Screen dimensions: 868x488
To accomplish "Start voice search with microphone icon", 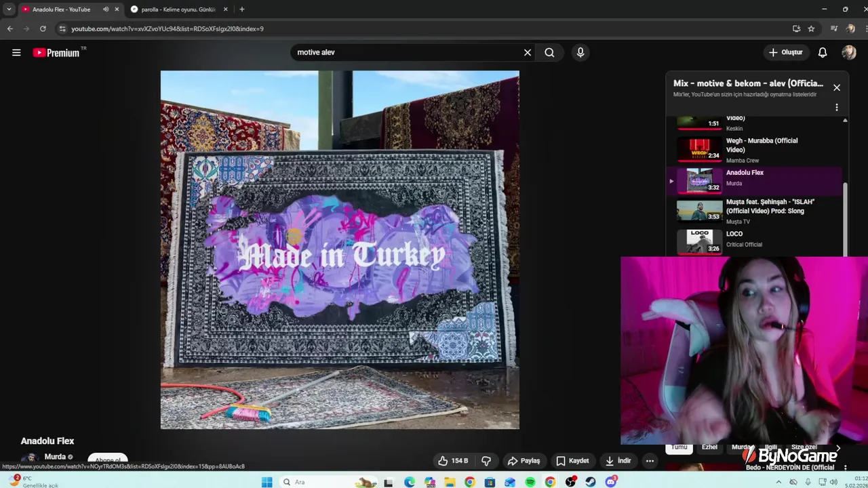I will [x=580, y=52].
